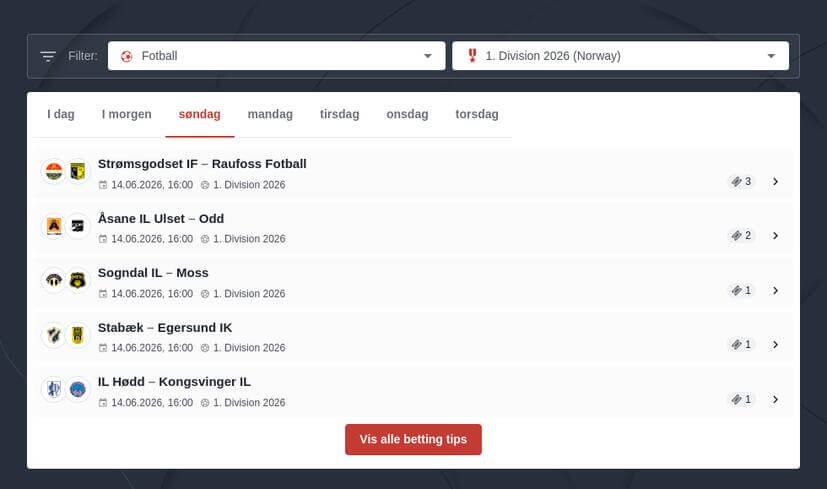
Task: Select the søndag tab
Action: click(x=199, y=114)
